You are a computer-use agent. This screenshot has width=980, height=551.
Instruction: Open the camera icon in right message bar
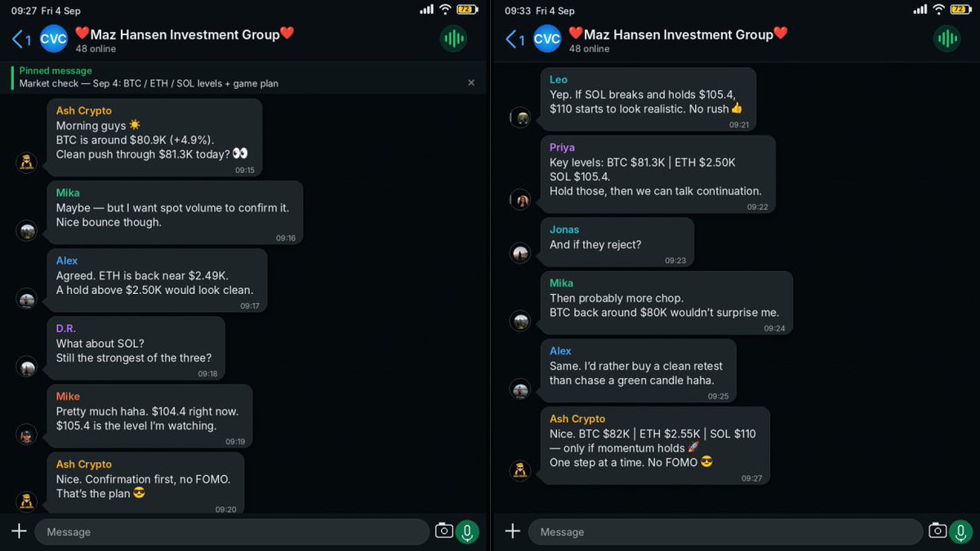(937, 531)
